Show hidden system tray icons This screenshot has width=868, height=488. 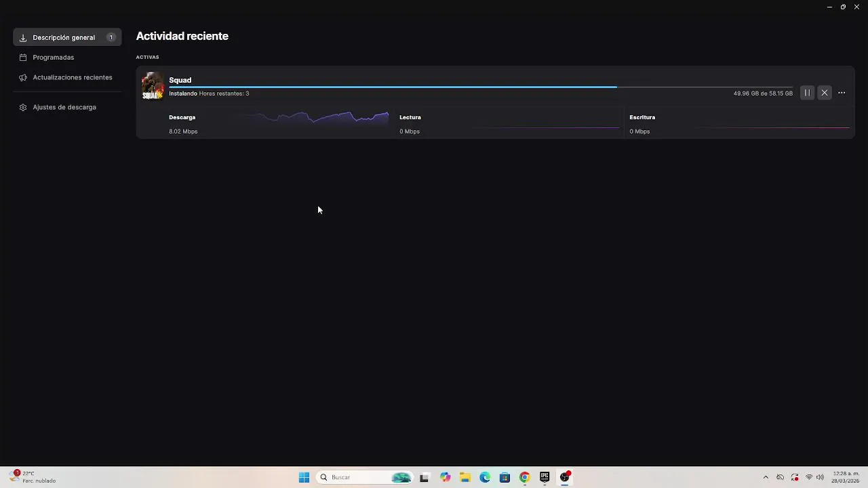click(766, 477)
